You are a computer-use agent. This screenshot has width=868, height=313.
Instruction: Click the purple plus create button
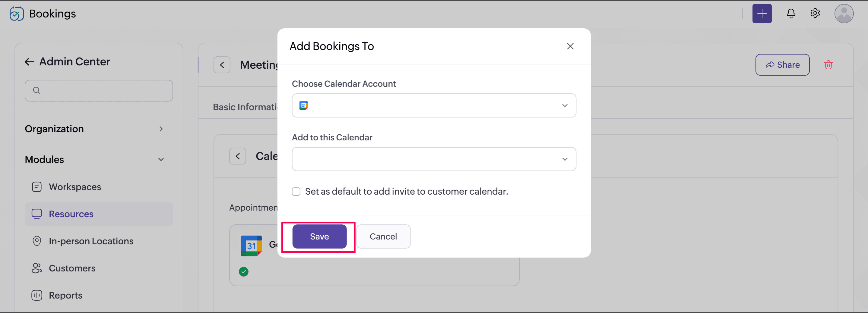pos(762,14)
